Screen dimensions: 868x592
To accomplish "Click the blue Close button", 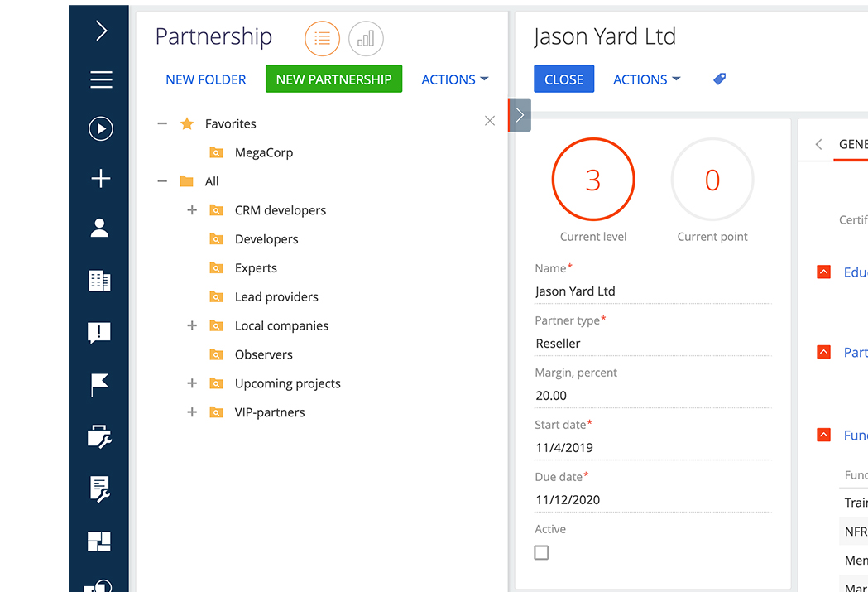I will [x=563, y=79].
